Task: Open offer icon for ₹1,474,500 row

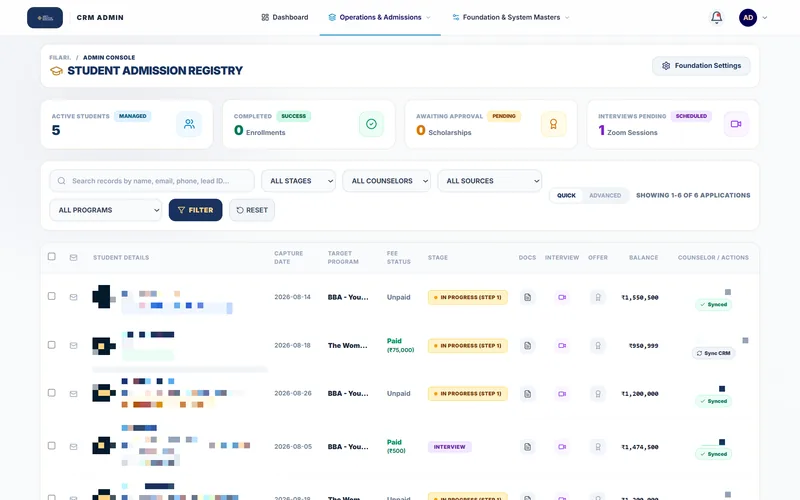Action: [x=598, y=446]
